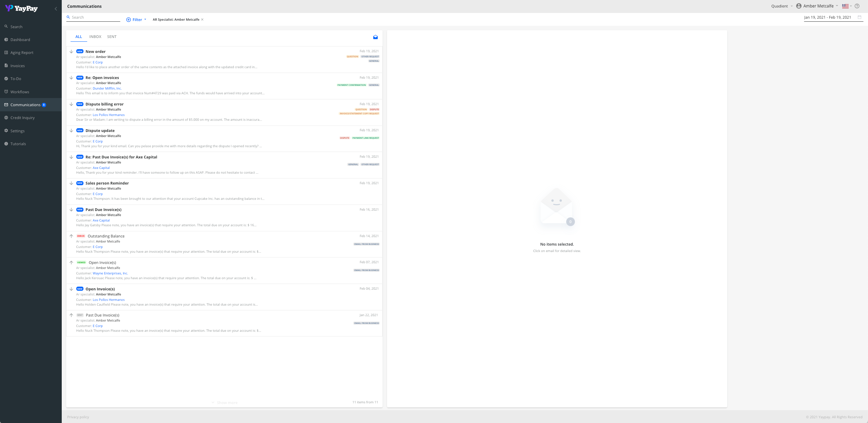868x423 pixels.
Task: Click the date range calendar icon
Action: (x=859, y=17)
